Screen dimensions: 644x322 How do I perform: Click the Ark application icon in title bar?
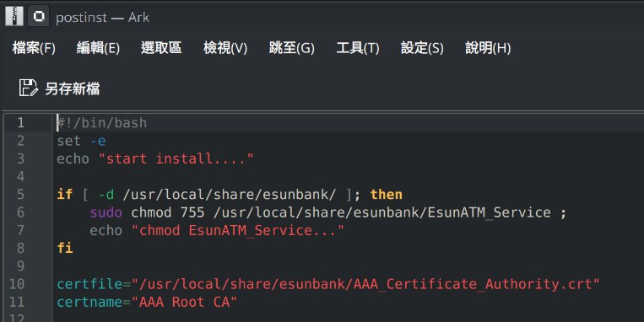(14, 16)
